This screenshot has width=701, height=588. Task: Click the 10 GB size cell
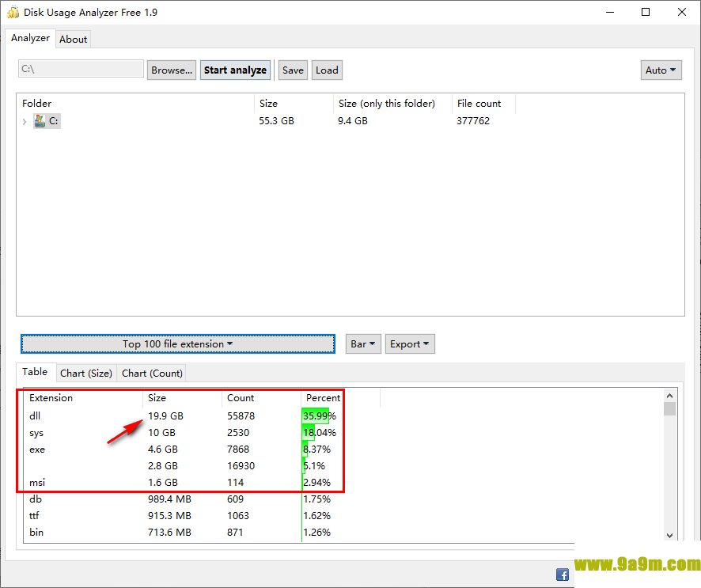click(x=161, y=433)
